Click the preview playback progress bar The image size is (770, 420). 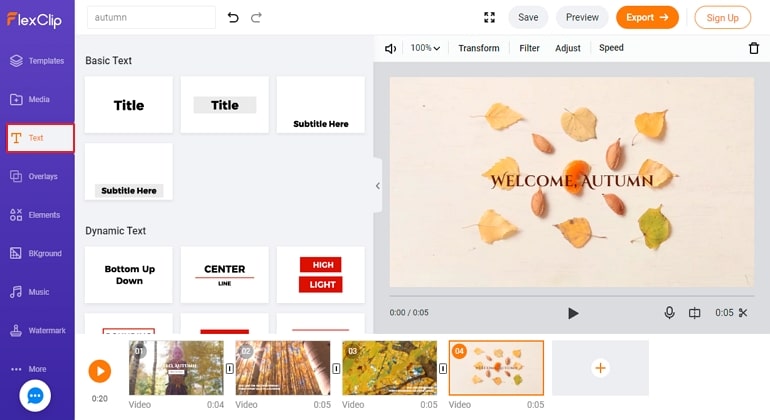coord(572,296)
